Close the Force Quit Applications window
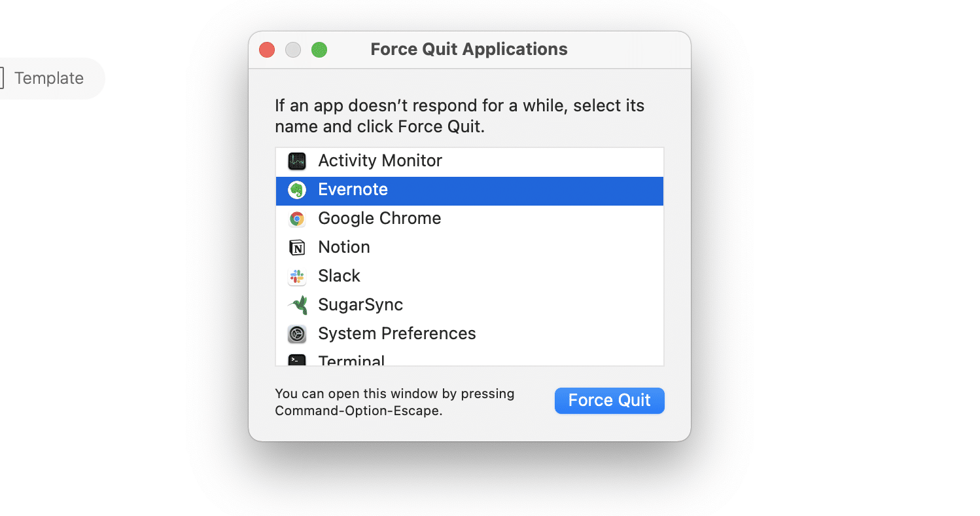980x516 pixels. [267, 50]
